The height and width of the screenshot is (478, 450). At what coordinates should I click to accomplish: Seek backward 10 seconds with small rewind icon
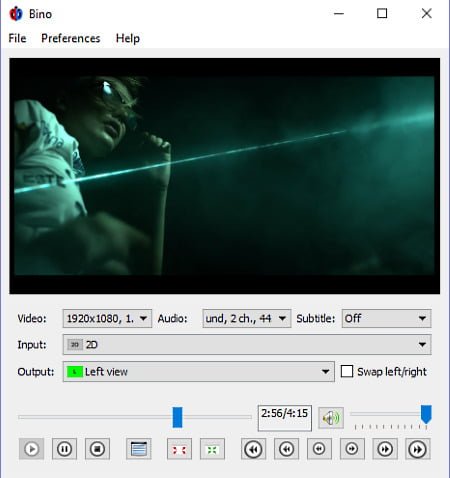tap(319, 449)
